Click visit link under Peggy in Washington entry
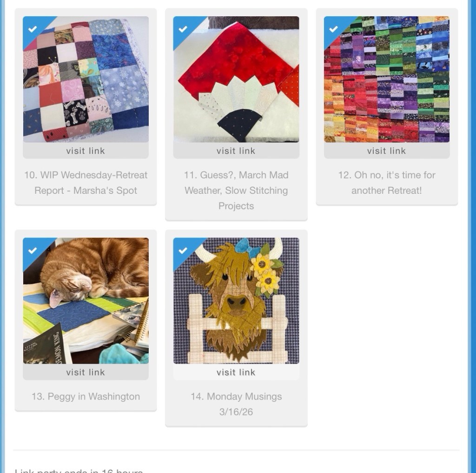This screenshot has height=473, width=476. [86, 372]
